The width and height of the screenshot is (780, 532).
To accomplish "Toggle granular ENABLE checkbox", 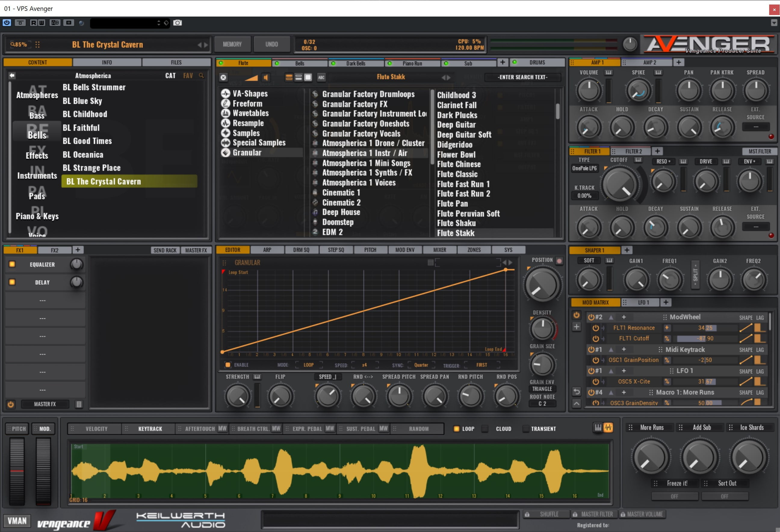I will pos(228,365).
